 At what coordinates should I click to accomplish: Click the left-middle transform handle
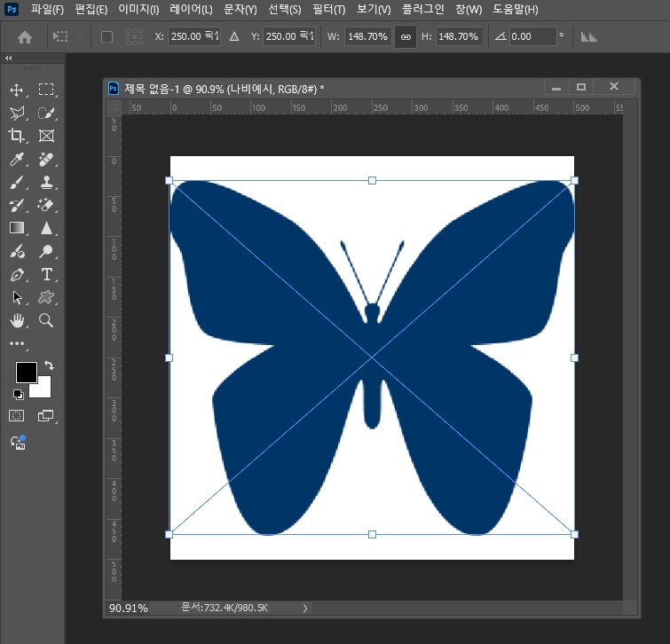(169, 357)
